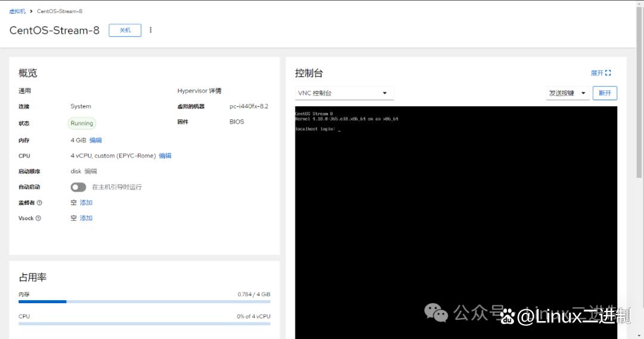Edit the memory with 编辑 link next to 4 GiB
644x339 pixels.
(95, 140)
